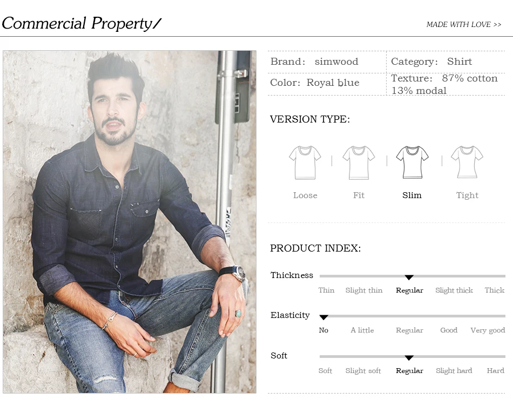Screen dimensions: 513x420
Task: Select the Tight version label
Action: coord(467,195)
